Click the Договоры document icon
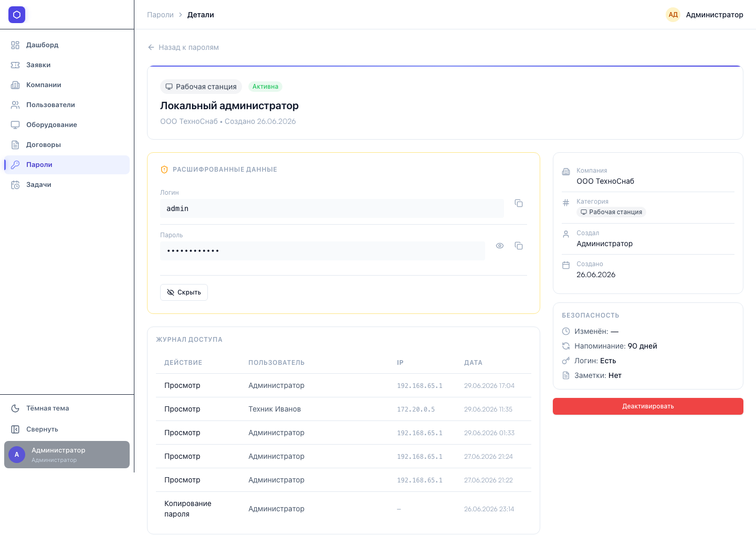 15,145
